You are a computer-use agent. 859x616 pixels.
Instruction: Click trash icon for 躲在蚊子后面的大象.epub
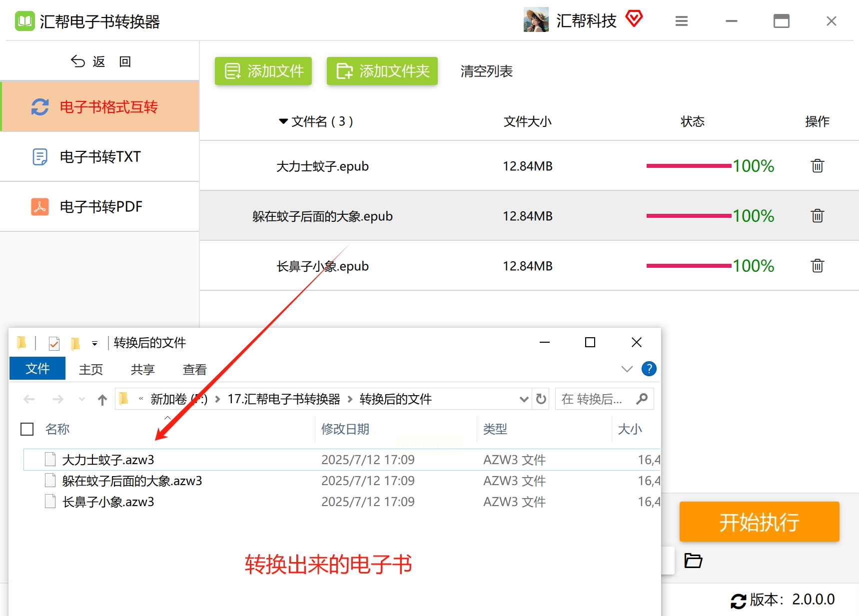[x=817, y=216]
